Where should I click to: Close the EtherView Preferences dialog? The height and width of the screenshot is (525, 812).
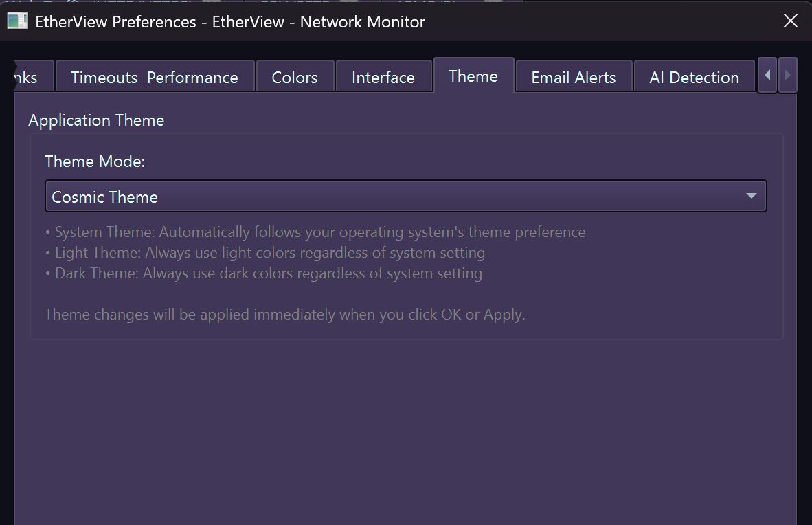tap(790, 21)
